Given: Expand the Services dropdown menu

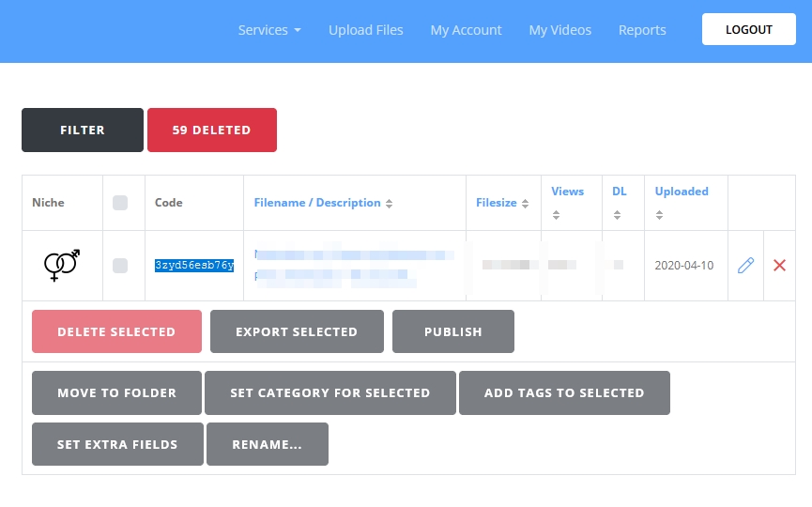Looking at the screenshot, I should coord(269,30).
